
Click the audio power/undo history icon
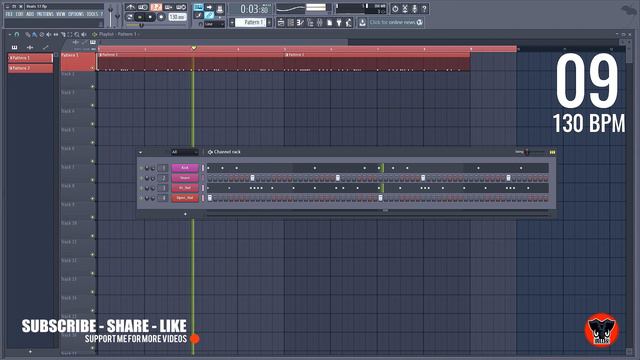point(395,9)
